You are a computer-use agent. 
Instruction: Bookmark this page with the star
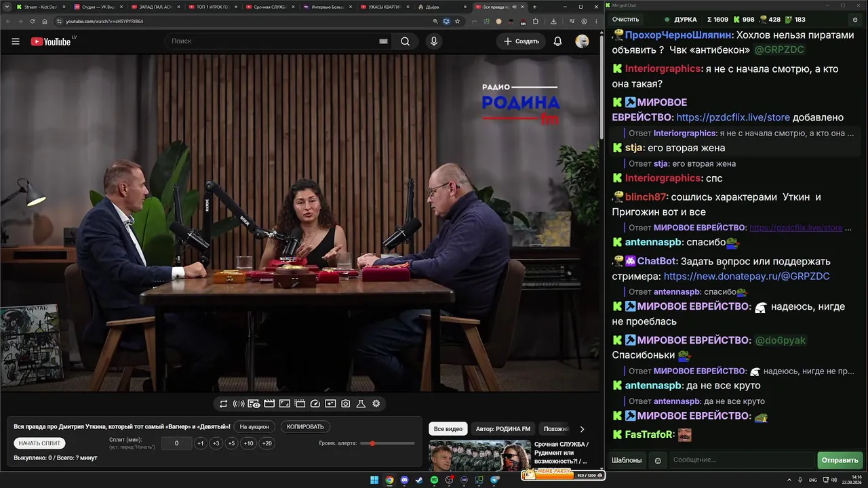pos(458,21)
